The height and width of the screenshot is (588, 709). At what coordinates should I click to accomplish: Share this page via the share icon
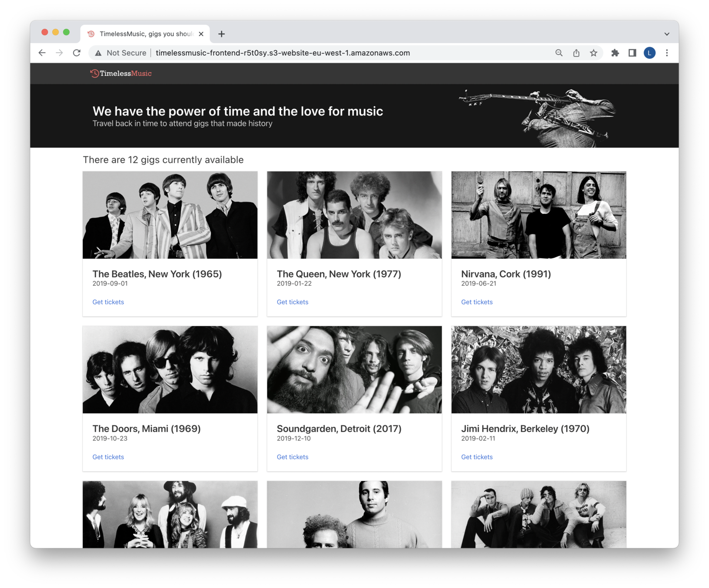coord(576,53)
